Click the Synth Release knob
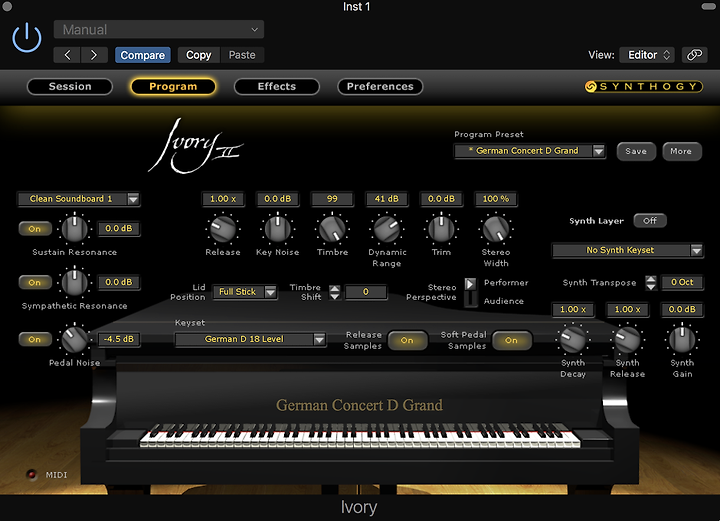Viewport: 720px width, 521px height. pyautogui.click(x=627, y=340)
